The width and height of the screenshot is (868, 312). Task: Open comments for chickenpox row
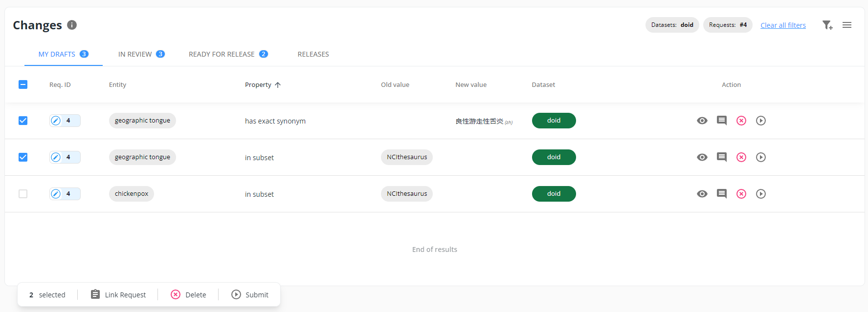tap(721, 194)
